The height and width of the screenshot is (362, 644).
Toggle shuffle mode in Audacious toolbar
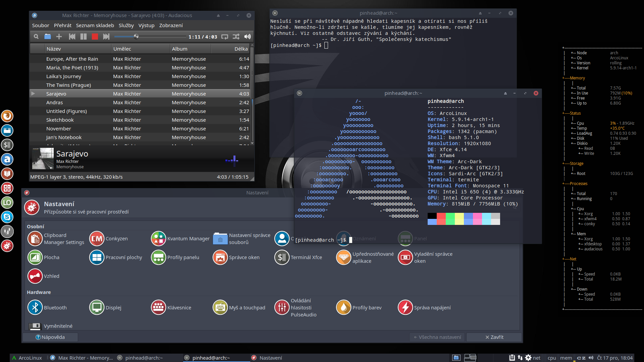(236, 37)
